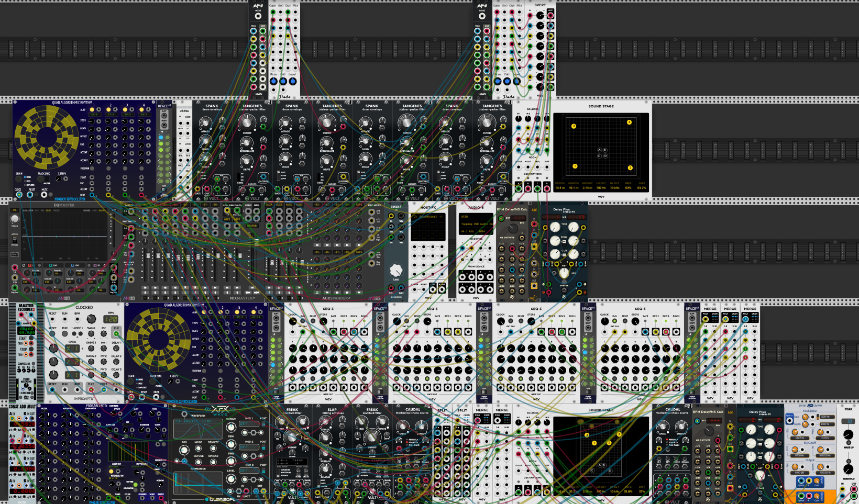The image size is (859, 504).
Task: Click the OUT jack on Peak
Action: 854,489
